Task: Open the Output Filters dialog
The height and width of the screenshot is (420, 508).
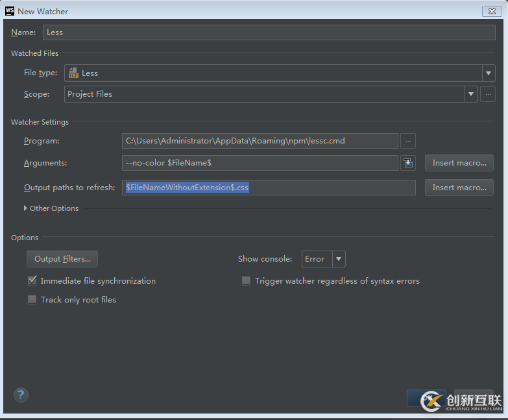Action: coord(62,259)
